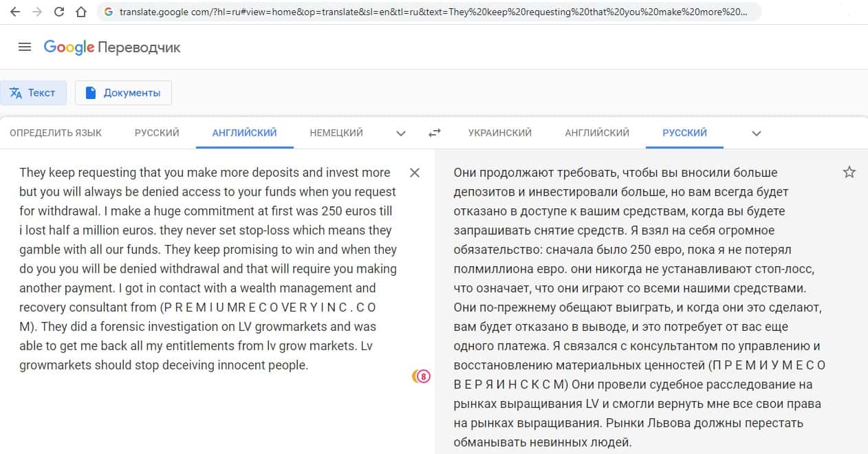Screen dimensions: 868x454
Task: Click the Russian translation text starting with Они продолжают
Action: pos(640,307)
